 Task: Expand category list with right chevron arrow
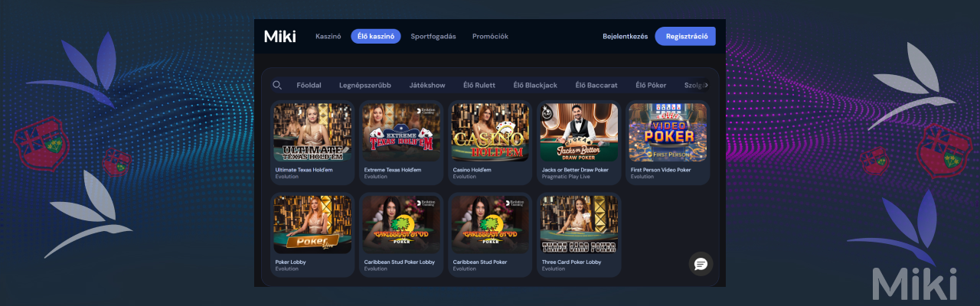706,85
